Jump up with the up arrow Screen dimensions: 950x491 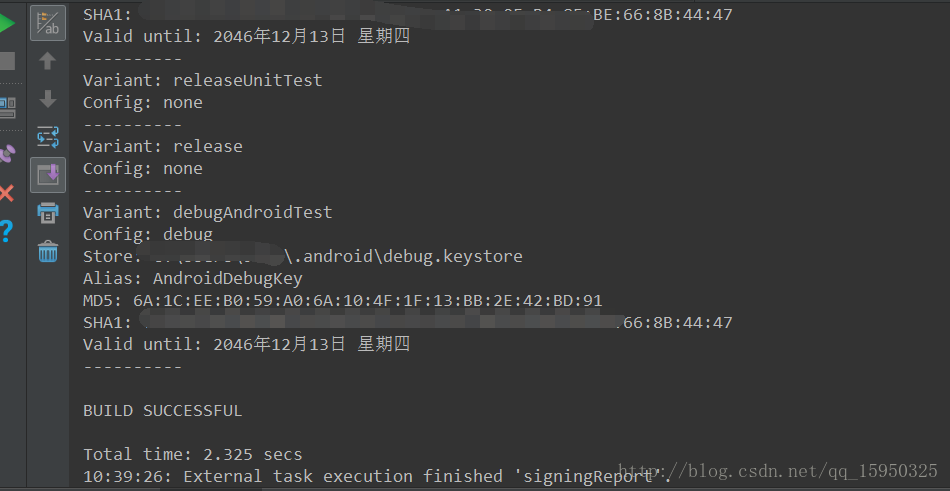point(48,61)
